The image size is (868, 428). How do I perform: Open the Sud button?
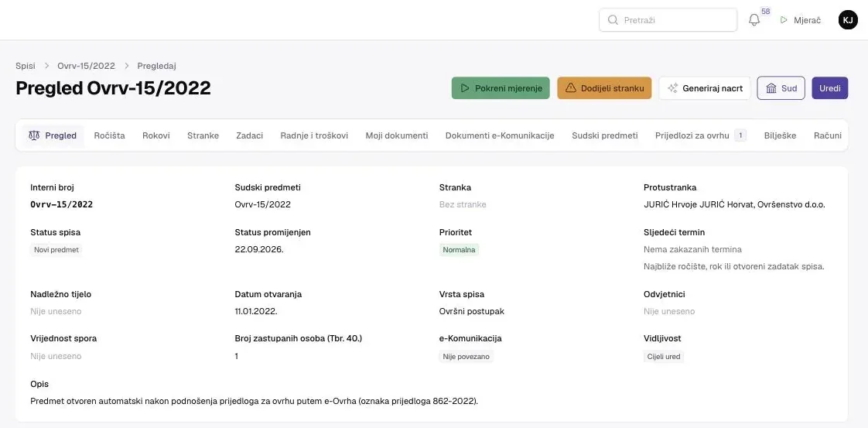click(781, 88)
